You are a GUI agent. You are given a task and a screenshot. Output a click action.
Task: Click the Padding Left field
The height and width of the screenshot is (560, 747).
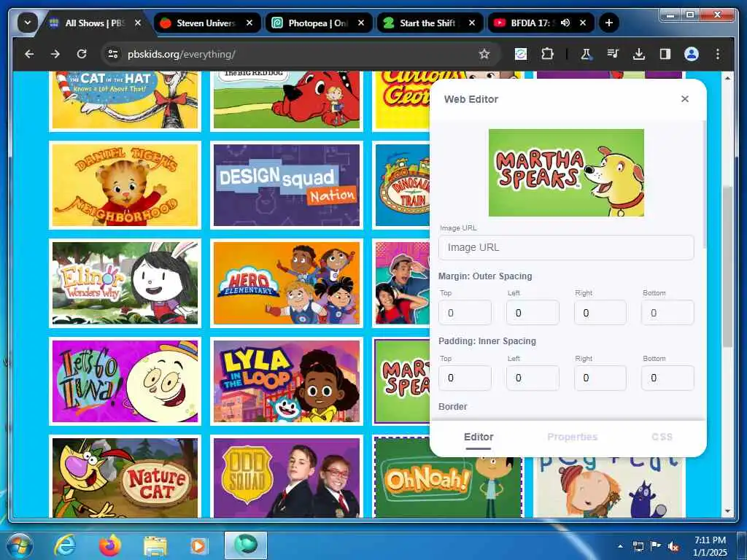point(533,378)
